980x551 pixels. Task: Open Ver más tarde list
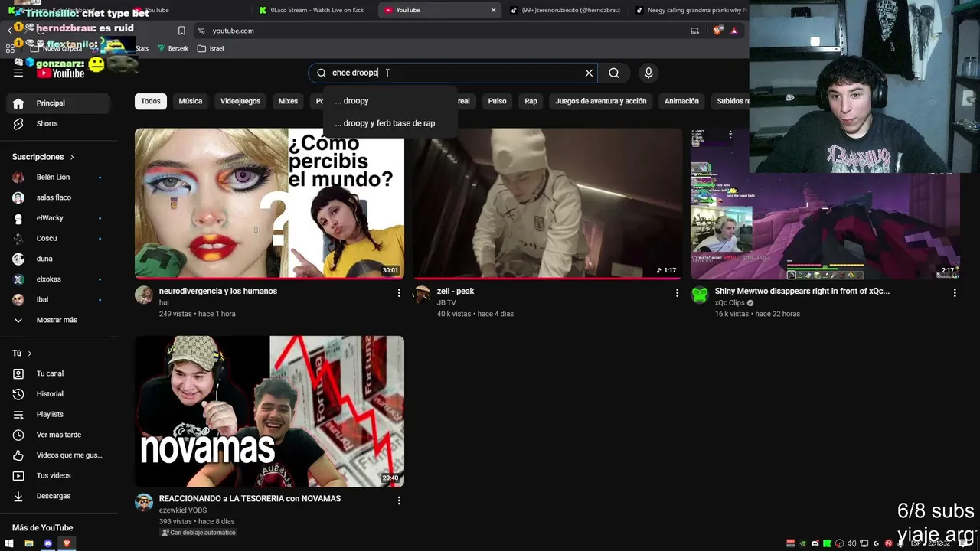(x=58, y=435)
